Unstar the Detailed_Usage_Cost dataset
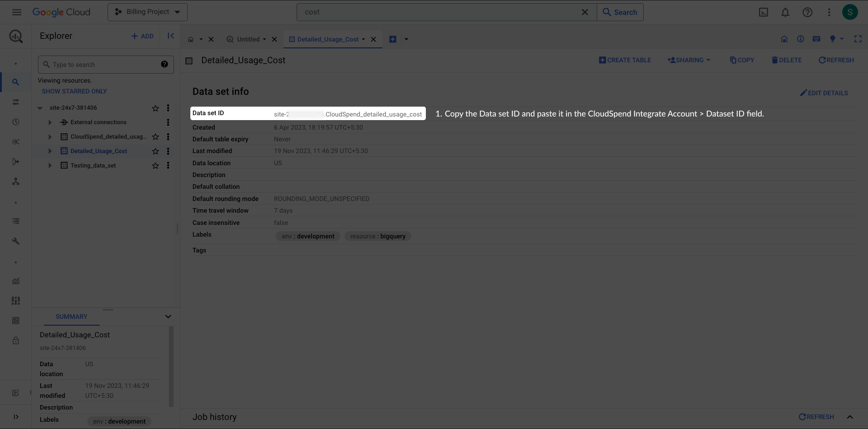868x429 pixels. tap(155, 151)
